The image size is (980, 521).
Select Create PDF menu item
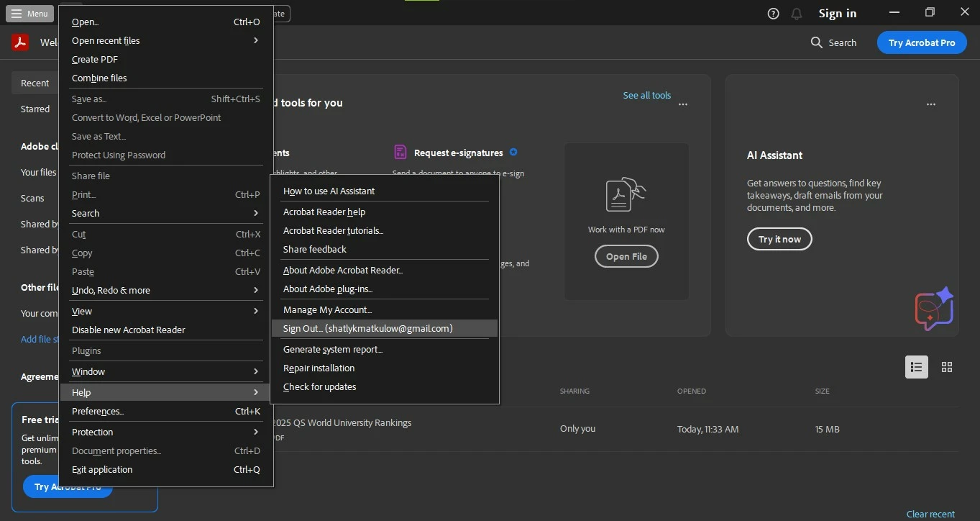pos(166,59)
